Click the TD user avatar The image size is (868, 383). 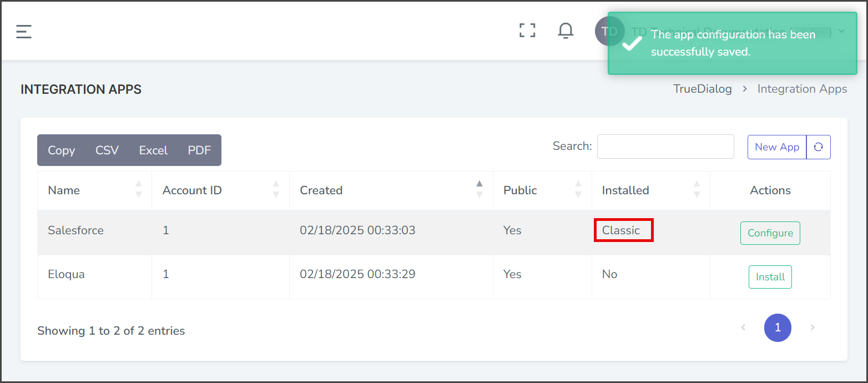pos(610,31)
